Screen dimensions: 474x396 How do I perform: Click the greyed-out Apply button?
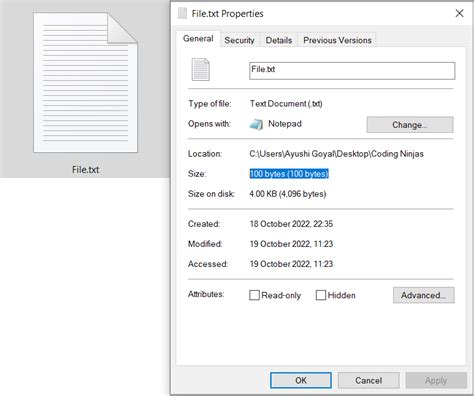click(436, 380)
